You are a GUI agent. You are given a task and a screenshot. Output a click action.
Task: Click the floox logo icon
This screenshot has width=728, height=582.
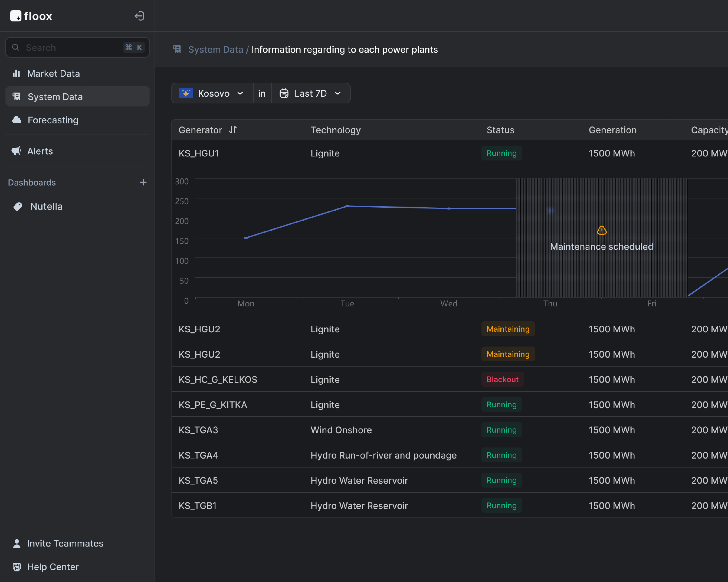coord(16,16)
